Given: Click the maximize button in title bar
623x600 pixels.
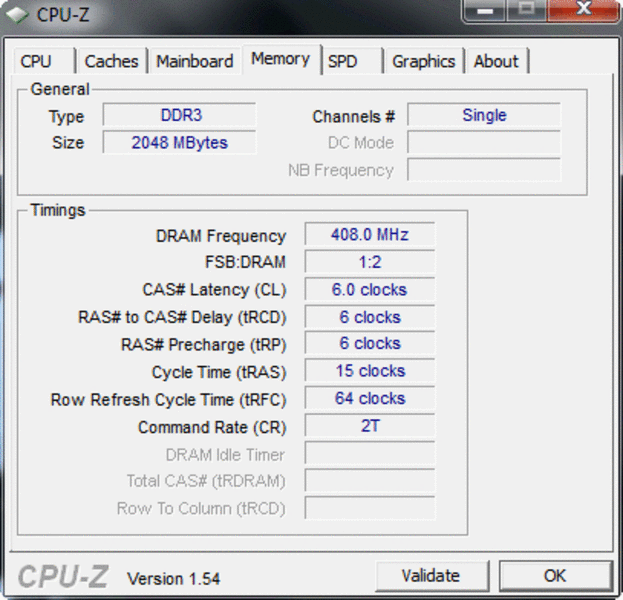Looking at the screenshot, I should tap(526, 10).
